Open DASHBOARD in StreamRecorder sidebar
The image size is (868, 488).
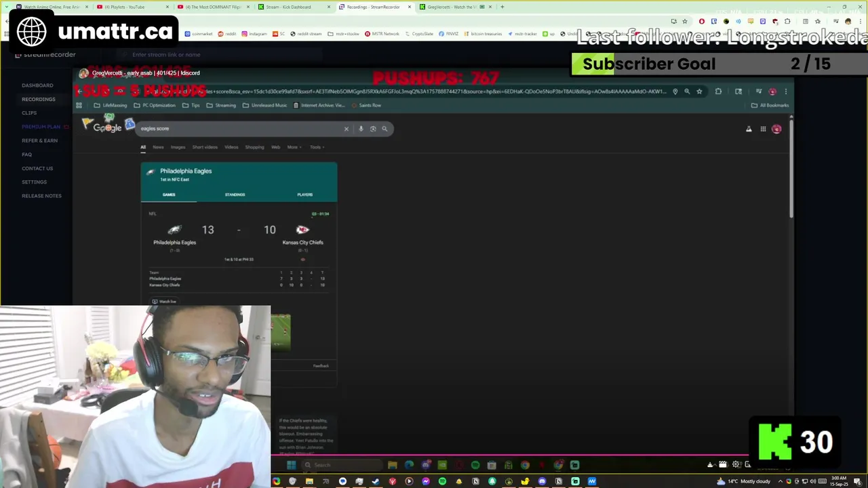pyautogui.click(x=37, y=85)
